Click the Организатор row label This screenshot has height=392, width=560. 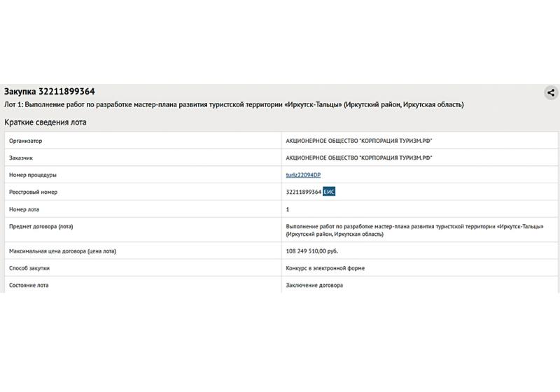pos(26,141)
